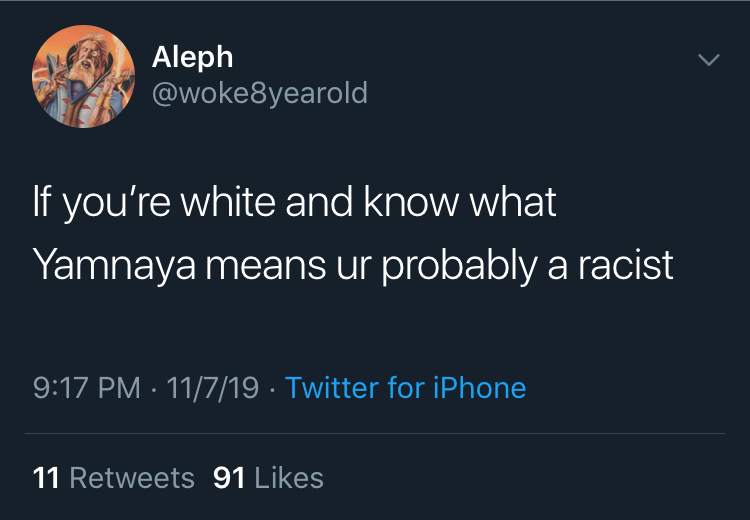Click the bold 11 retweet count number
Screen dimensions: 750x520
click(x=46, y=478)
